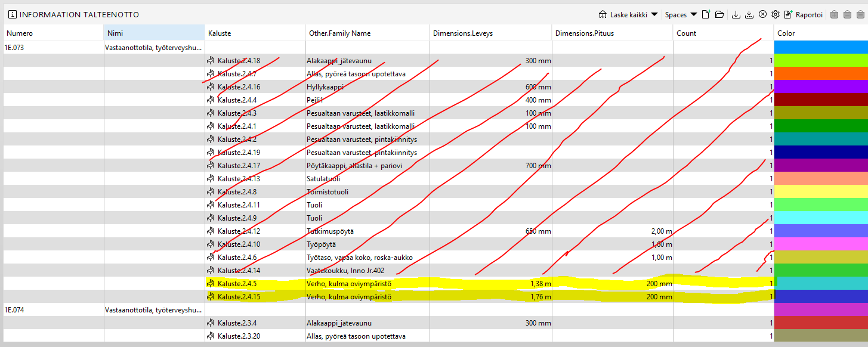The image size is (868, 347).
Task: Click the single download arrow icon
Action: point(736,14)
